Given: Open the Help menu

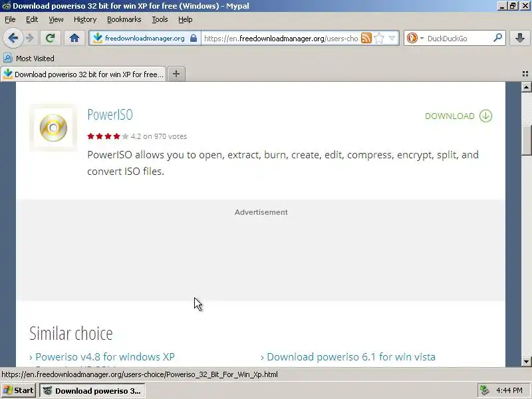Looking at the screenshot, I should point(186,19).
